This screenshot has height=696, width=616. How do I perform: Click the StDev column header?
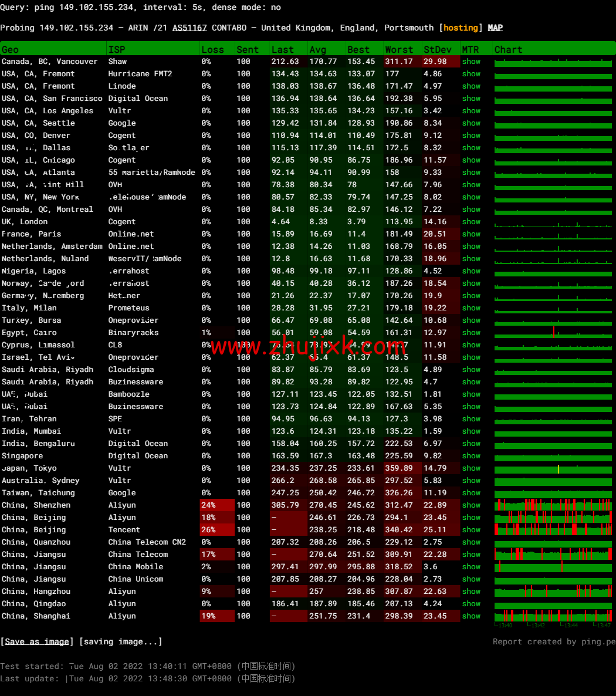coord(437,50)
